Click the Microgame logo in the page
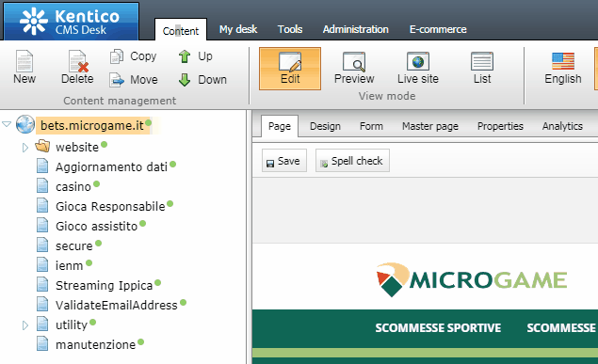 pyautogui.click(x=472, y=279)
